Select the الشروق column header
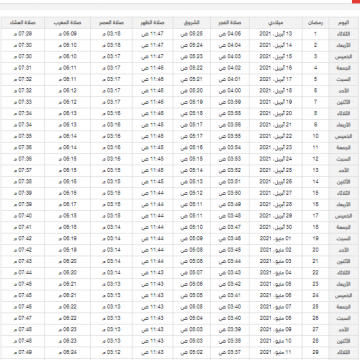This screenshot has width=360, height=360. point(192,23)
